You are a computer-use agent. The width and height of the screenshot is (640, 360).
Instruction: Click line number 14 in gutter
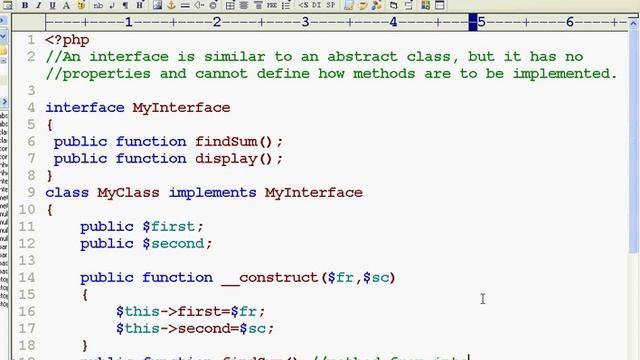(27, 278)
